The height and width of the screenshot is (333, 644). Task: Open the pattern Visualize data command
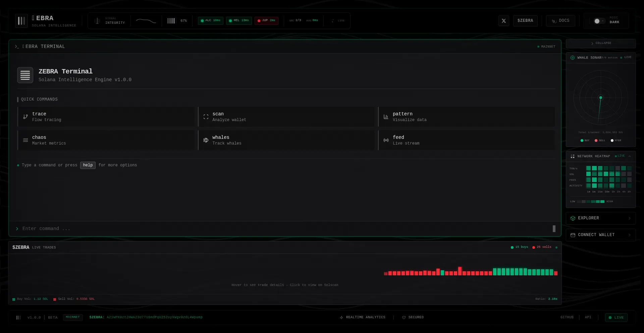point(466,117)
